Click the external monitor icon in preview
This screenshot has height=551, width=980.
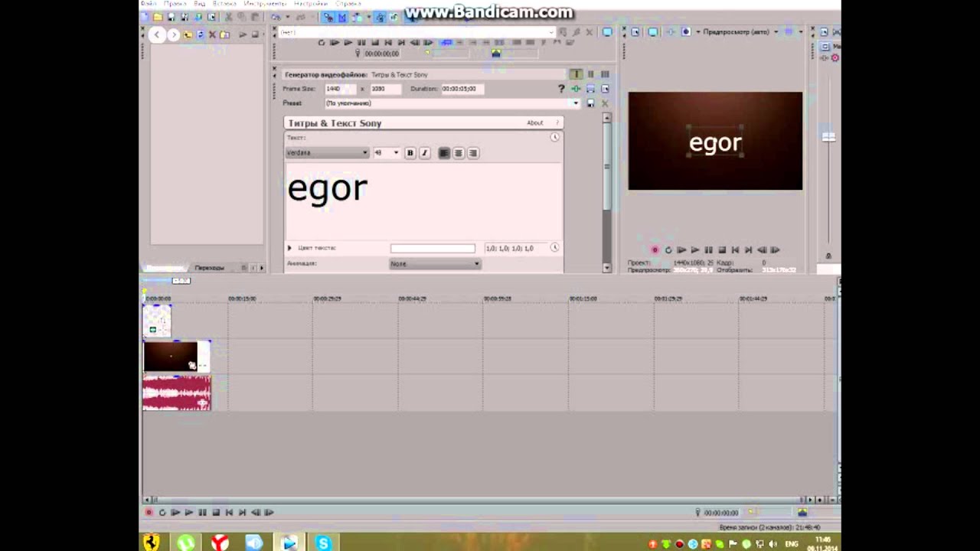point(652,32)
